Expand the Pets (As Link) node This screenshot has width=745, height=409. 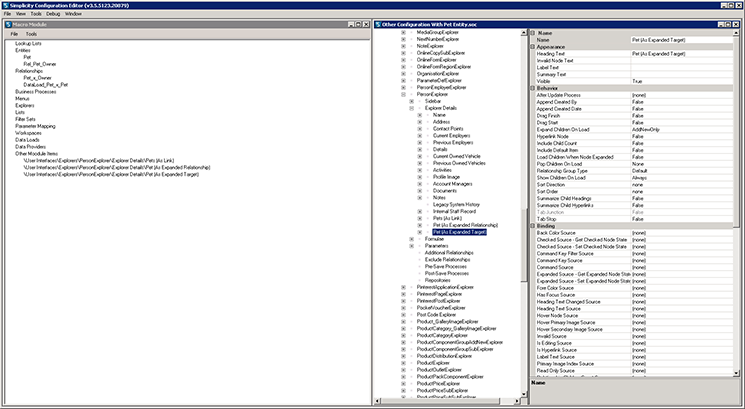420,219
